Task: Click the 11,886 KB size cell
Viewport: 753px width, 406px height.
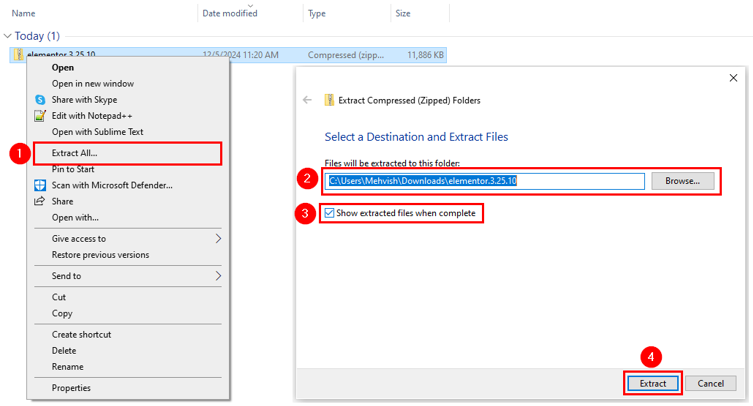Action: pyautogui.click(x=425, y=55)
